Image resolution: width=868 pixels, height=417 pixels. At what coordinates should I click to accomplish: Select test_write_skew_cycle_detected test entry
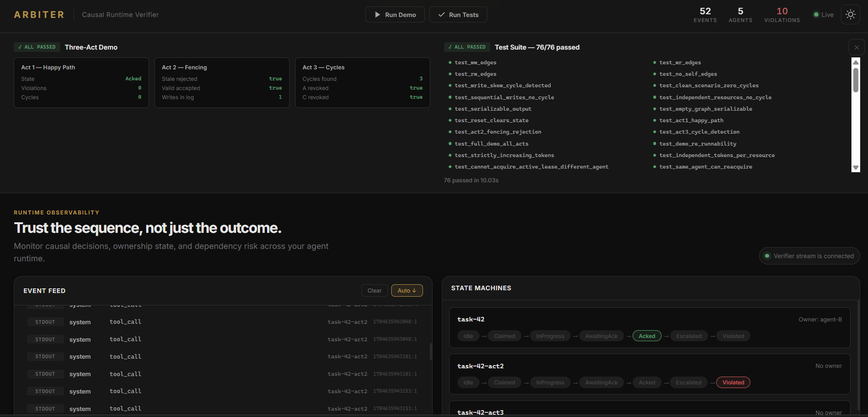(503, 85)
